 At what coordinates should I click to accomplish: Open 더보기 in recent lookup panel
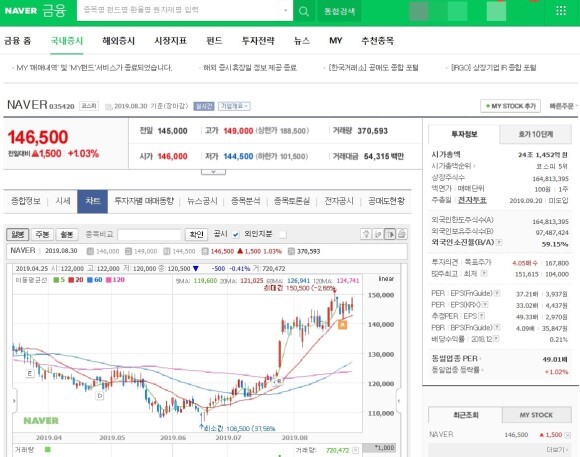(558, 450)
